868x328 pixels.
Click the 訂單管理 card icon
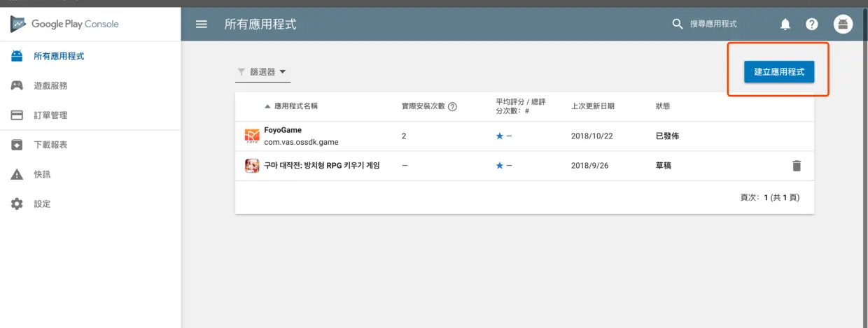pyautogui.click(x=17, y=115)
